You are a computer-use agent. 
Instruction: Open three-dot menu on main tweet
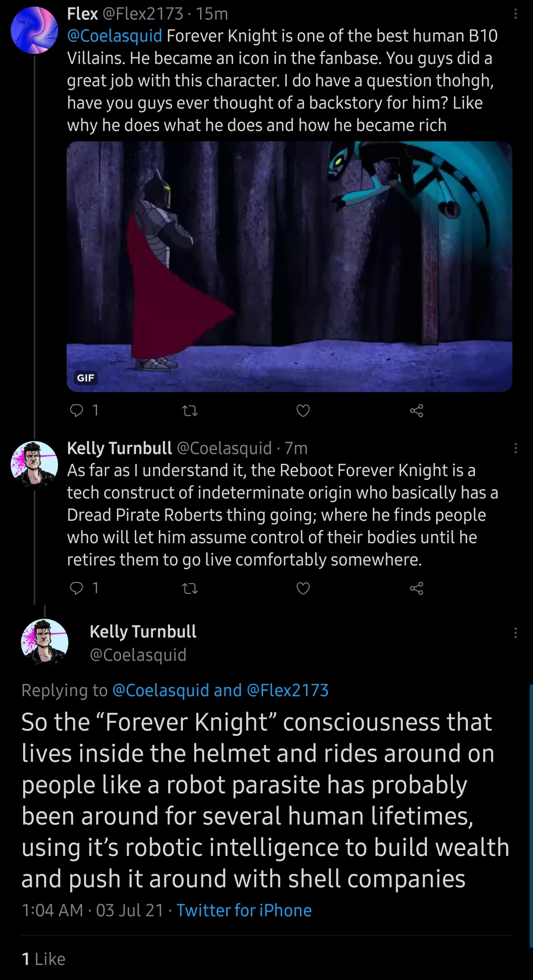(516, 633)
